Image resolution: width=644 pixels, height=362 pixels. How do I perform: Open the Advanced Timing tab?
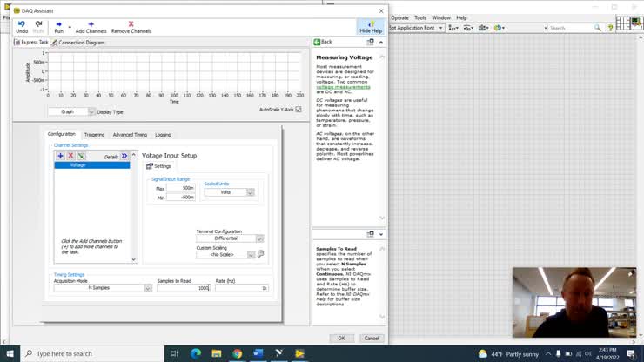click(x=130, y=135)
